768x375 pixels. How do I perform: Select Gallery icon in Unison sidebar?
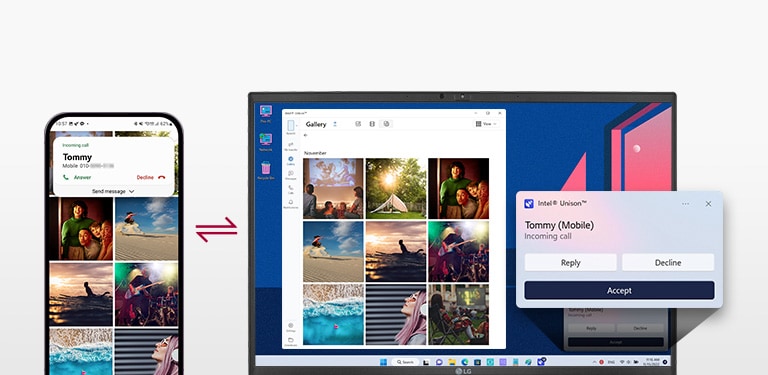pyautogui.click(x=291, y=160)
